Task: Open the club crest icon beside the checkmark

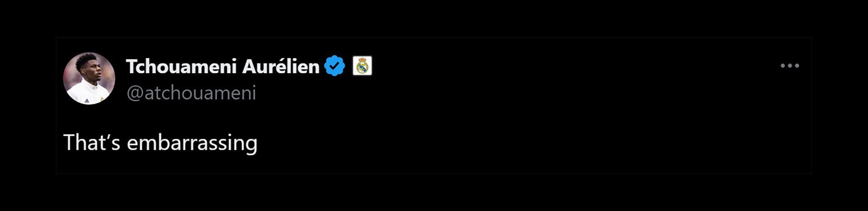Action: [x=362, y=66]
